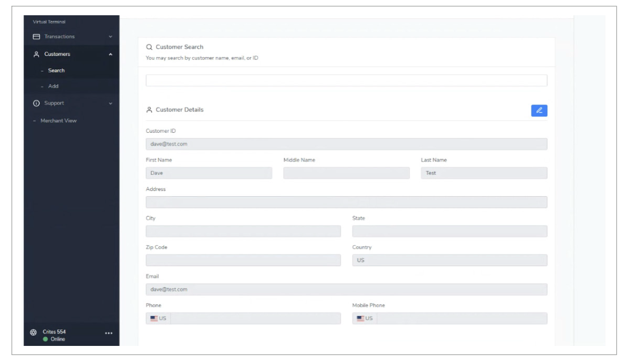
Task: Click the blue pencil edit button
Action: (539, 110)
